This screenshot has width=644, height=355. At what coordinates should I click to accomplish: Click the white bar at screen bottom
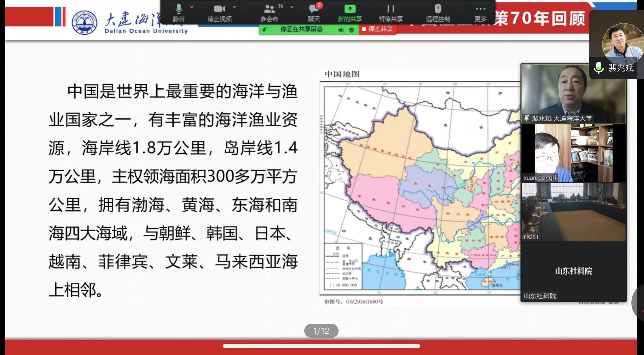coord(321,346)
